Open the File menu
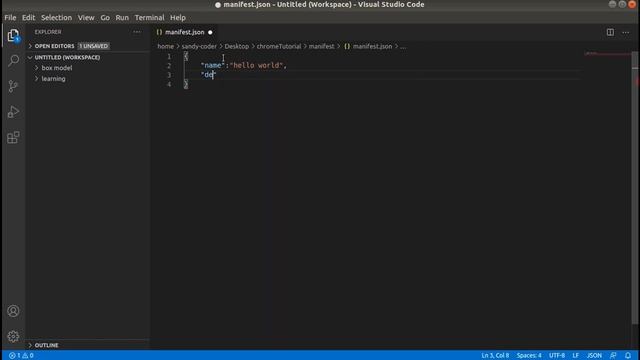The width and height of the screenshot is (640, 360). click(10, 18)
